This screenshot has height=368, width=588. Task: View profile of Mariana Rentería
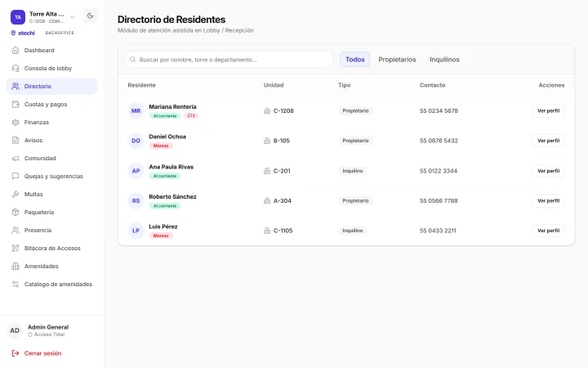548,110
